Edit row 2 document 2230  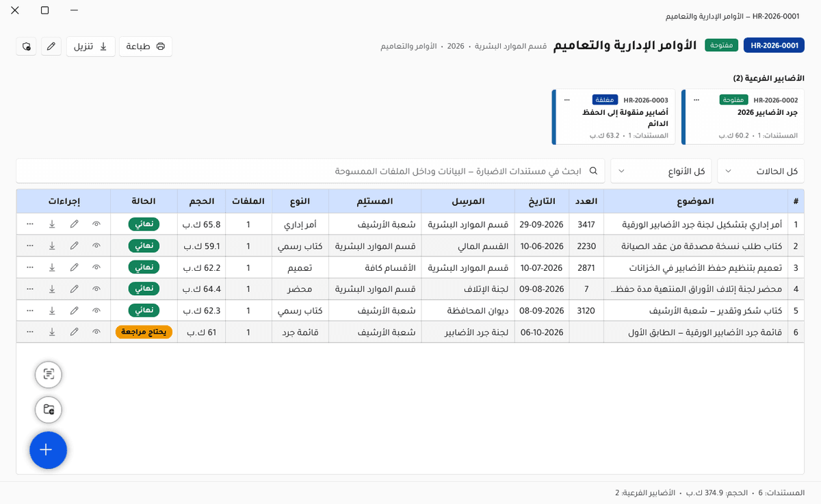[74, 246]
